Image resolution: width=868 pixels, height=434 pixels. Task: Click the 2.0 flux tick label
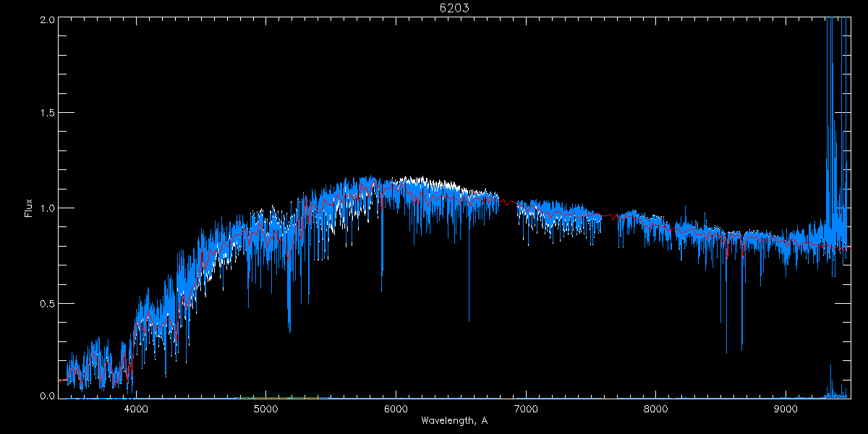pos(47,19)
